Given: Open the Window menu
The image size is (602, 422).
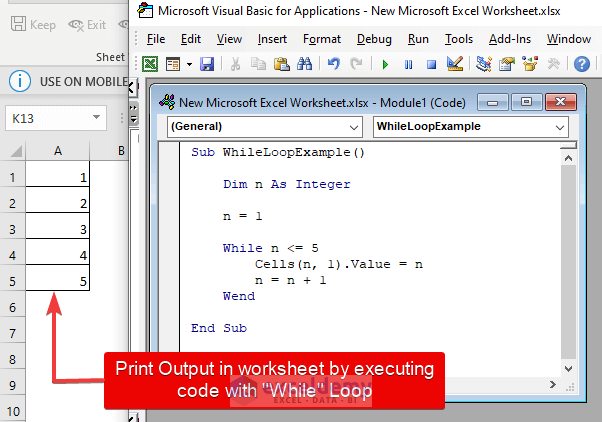Looking at the screenshot, I should (569, 39).
